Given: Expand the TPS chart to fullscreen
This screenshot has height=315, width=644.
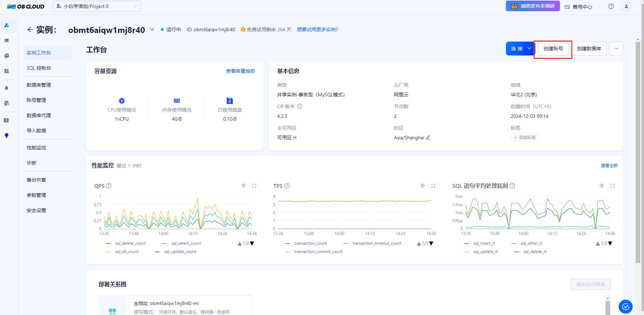Looking at the screenshot, I should 433,186.
